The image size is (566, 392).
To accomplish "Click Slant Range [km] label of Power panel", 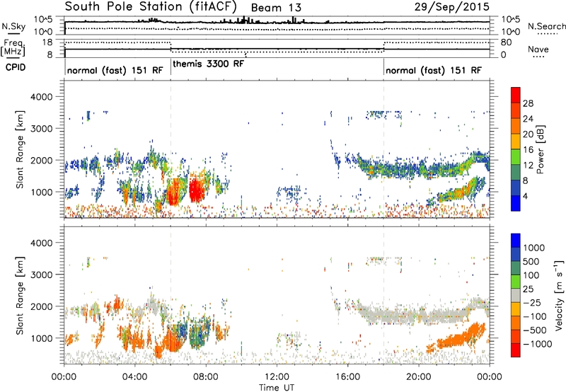I will pos(20,149).
